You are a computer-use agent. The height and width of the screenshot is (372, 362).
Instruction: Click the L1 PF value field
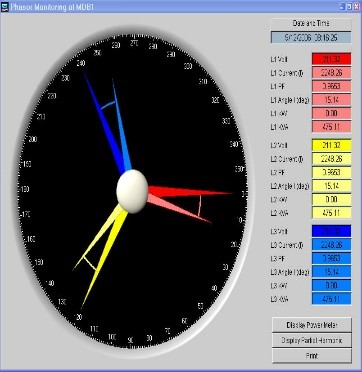point(331,86)
